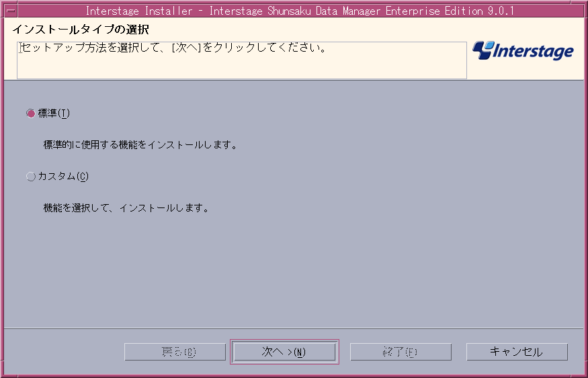This screenshot has width=588, height=378.
Task: Click the インストールタイプの選択 heading
Action: pyautogui.click(x=81, y=30)
